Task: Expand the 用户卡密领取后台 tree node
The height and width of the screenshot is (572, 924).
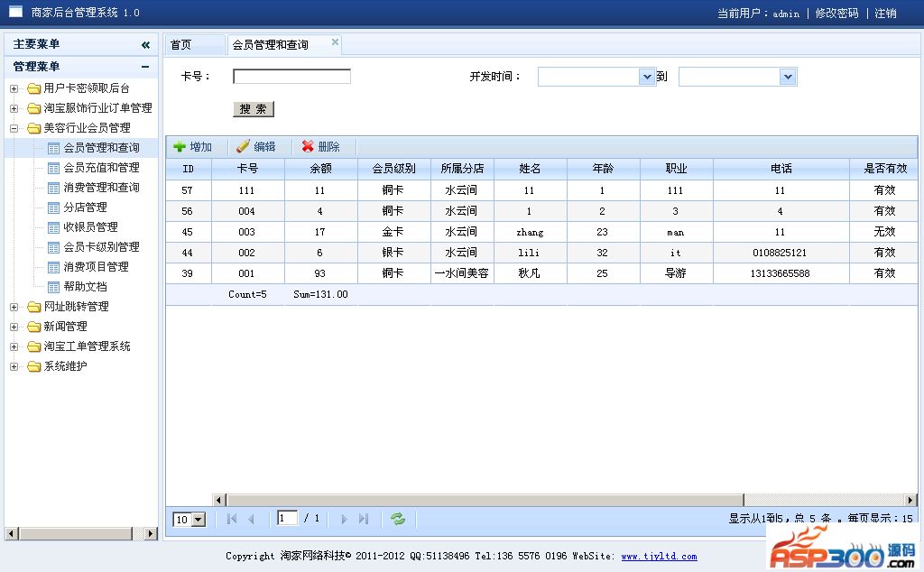Action: point(14,88)
